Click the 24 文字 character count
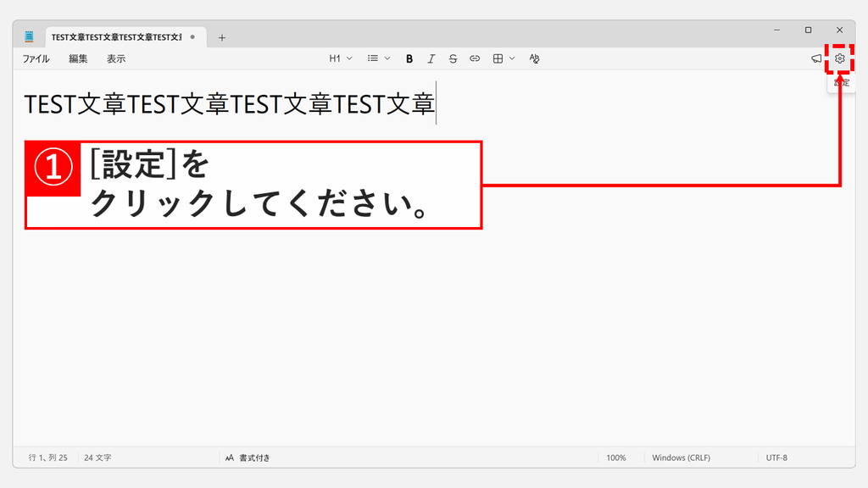The width and height of the screenshot is (868, 488). click(98, 457)
